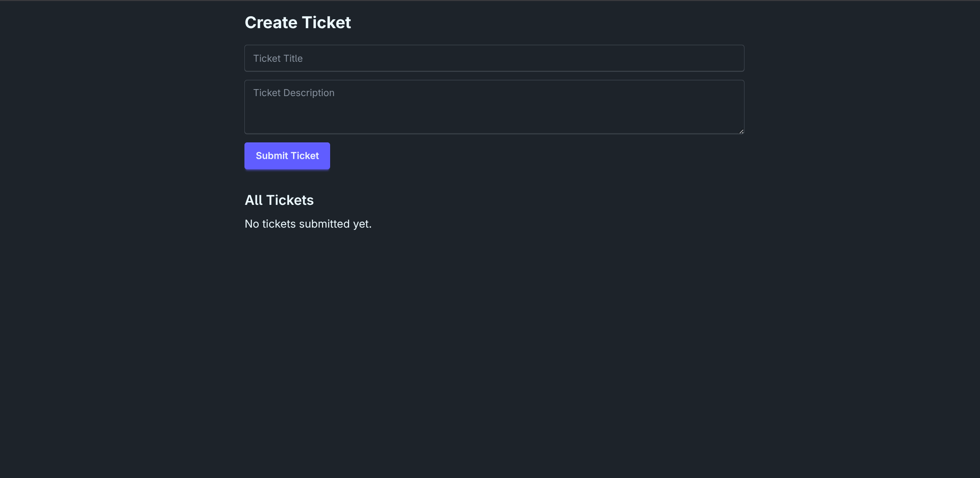Click the Ticket Title input field
This screenshot has height=478, width=980.
click(x=494, y=58)
